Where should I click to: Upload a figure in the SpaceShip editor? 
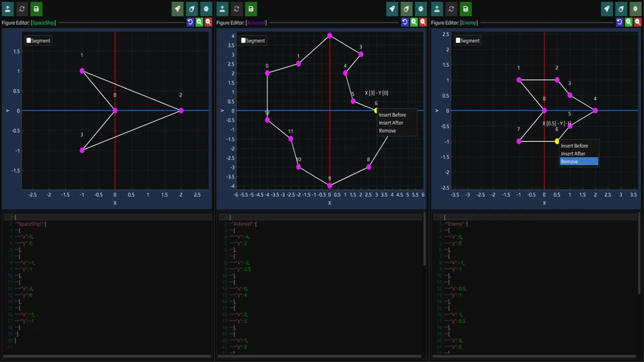click(8, 9)
